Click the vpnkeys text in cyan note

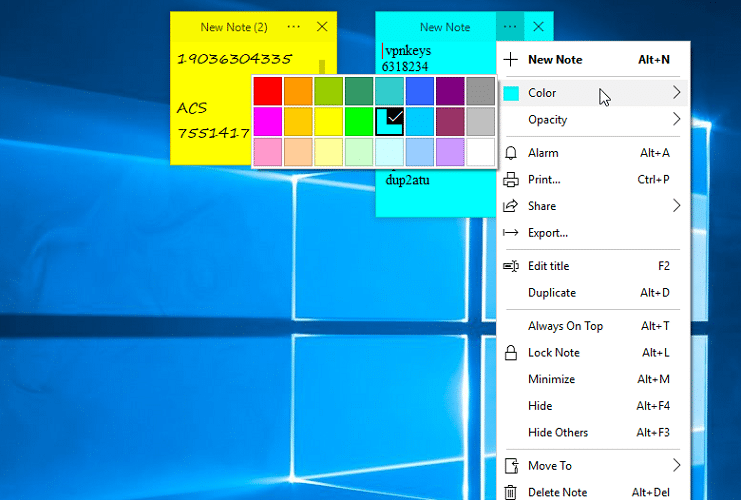(408, 51)
